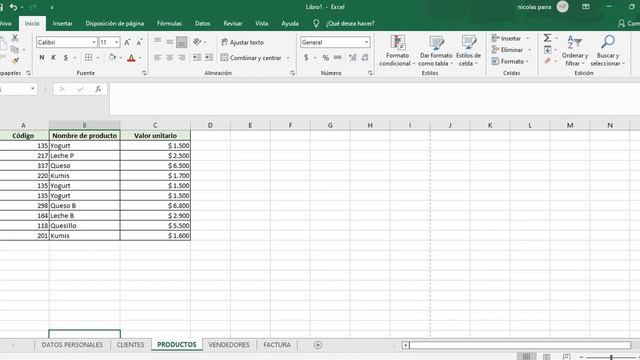Open the Vista tab
This screenshot has width=640, height=360.
click(x=262, y=24)
